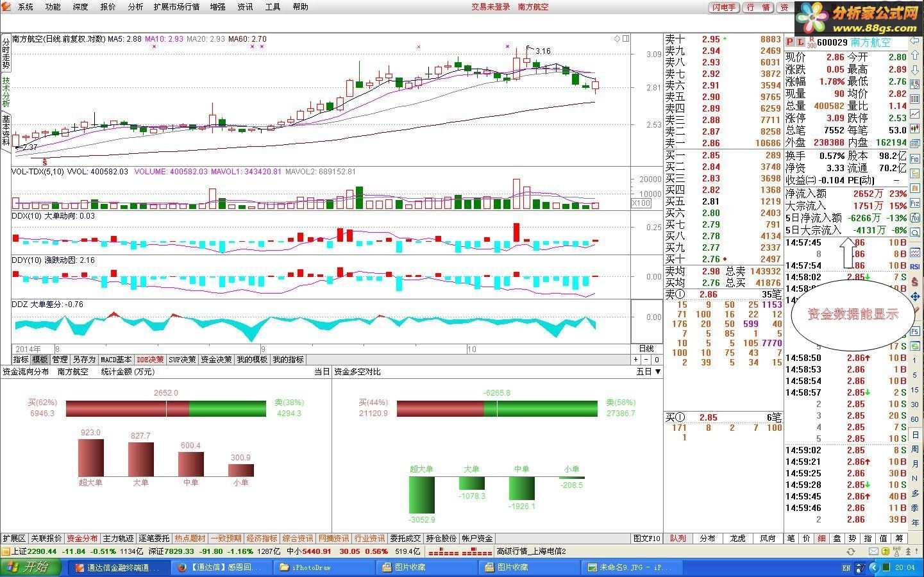The height and width of the screenshot is (577, 924).
Task: Click the EN language indicator in tray
Action: [x=846, y=567]
